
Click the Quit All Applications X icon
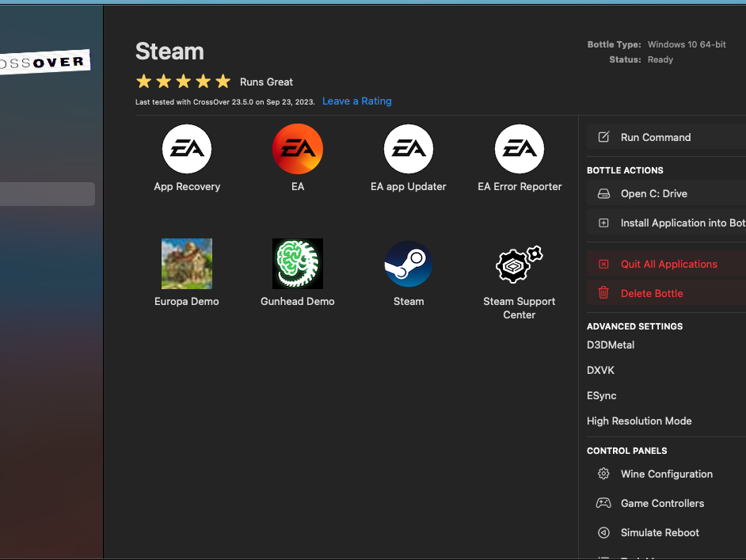(x=603, y=264)
